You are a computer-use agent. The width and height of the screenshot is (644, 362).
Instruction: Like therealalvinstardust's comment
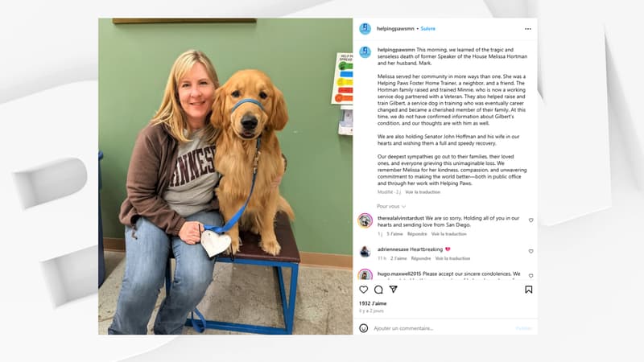[530, 220]
